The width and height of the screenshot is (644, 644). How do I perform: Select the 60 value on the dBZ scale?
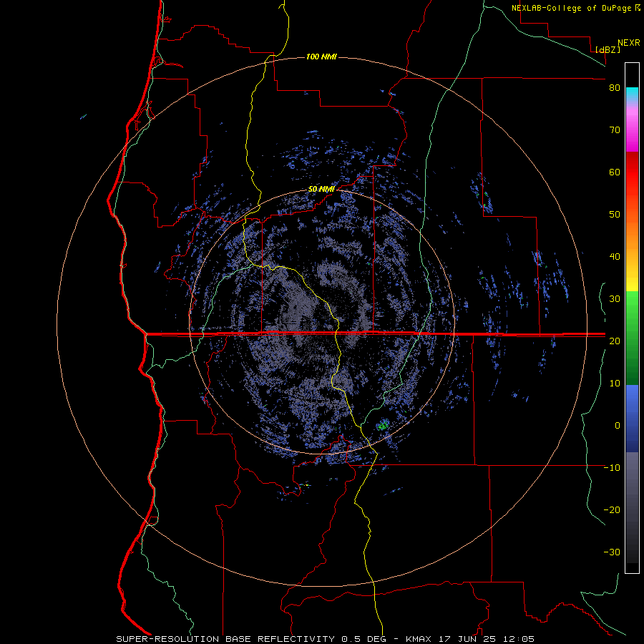point(615,172)
